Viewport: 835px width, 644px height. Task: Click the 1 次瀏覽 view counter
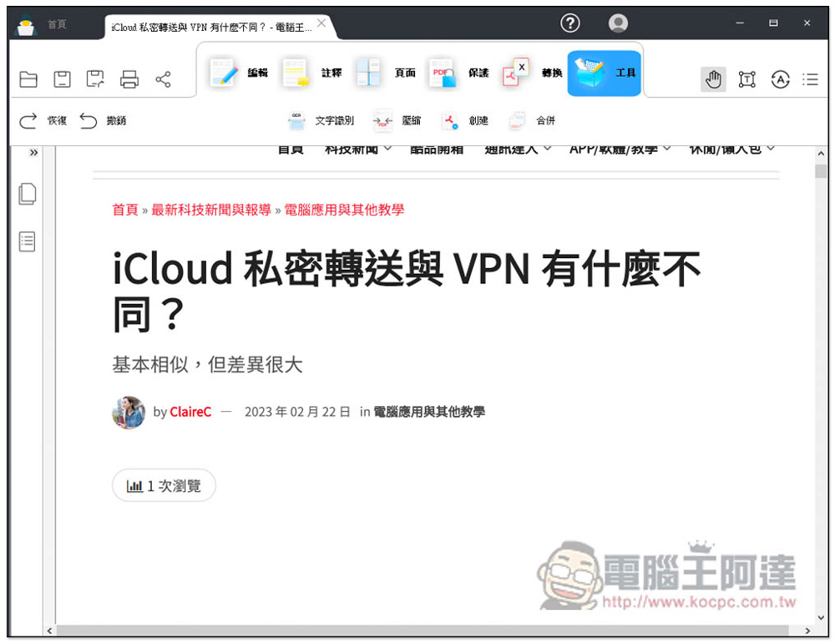164,485
